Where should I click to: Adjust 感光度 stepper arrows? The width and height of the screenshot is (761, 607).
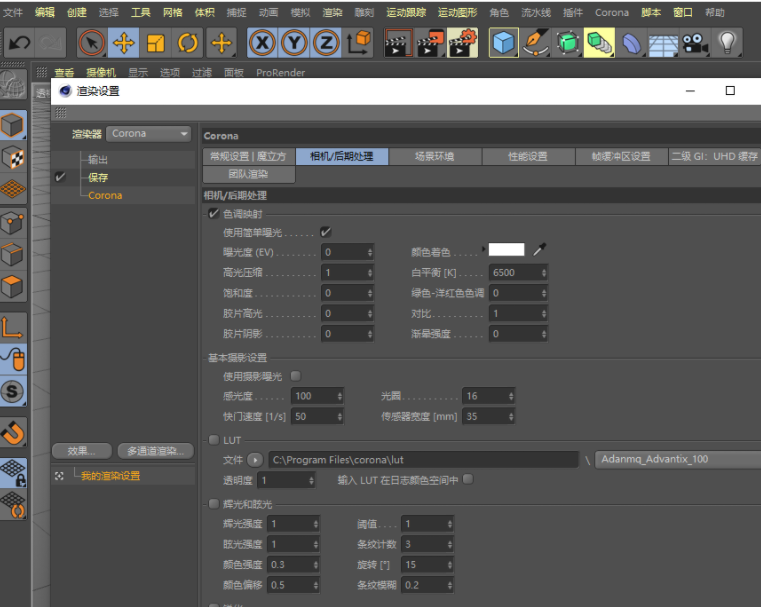pyautogui.click(x=340, y=396)
